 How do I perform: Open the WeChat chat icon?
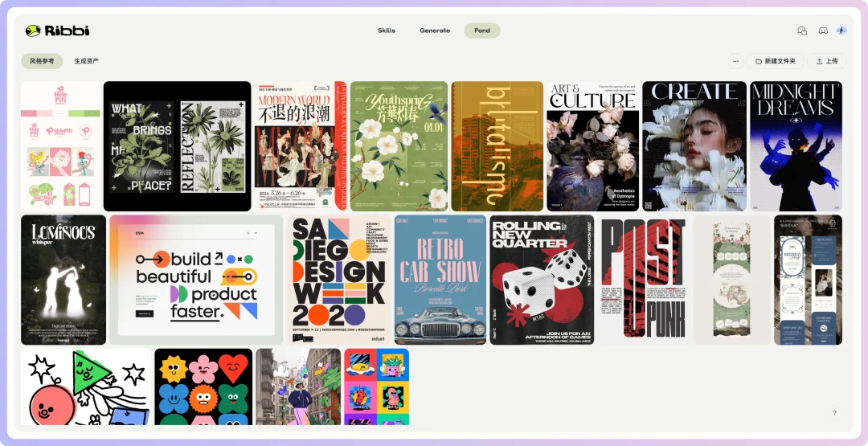(x=801, y=31)
